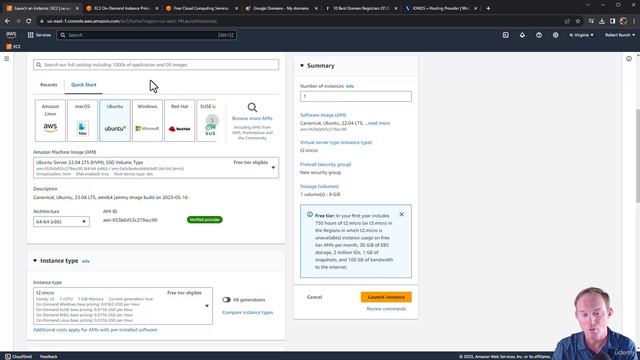Bookmark page with the star icon
This screenshot has height=360, width=640.
578,21
